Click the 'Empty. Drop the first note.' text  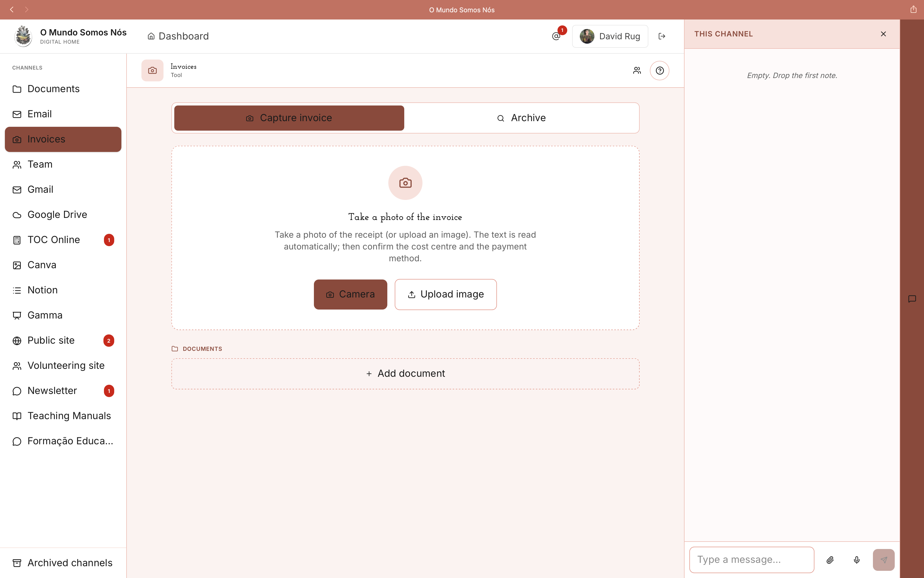(792, 76)
